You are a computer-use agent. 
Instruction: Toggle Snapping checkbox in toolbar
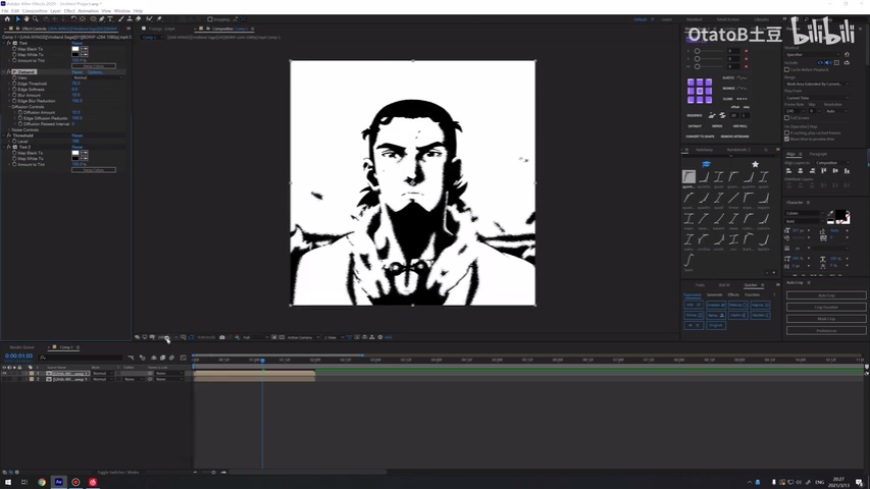tap(210, 19)
